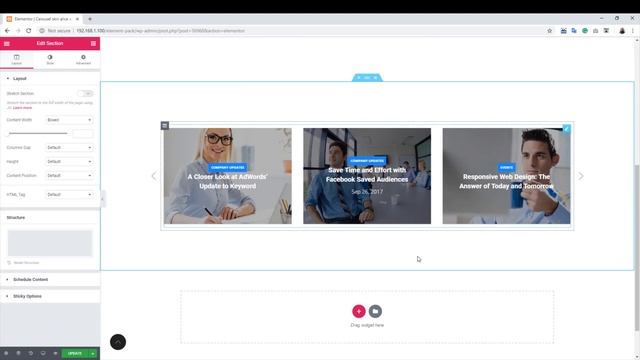The height and width of the screenshot is (360, 640).
Task: Click the scroll-to-top round button
Action: pos(118,342)
